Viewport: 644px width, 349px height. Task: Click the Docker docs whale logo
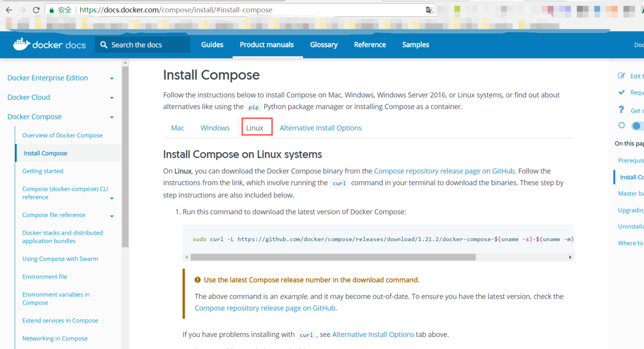(x=21, y=45)
